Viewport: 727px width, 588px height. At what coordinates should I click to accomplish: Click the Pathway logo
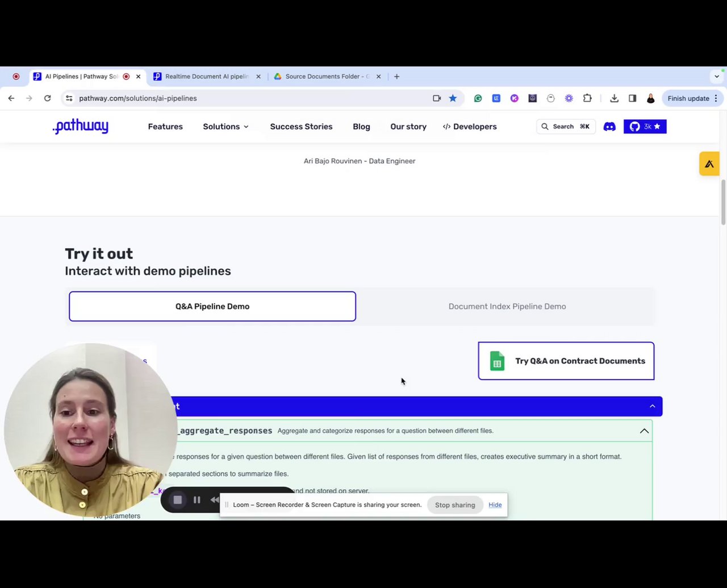pyautogui.click(x=80, y=126)
